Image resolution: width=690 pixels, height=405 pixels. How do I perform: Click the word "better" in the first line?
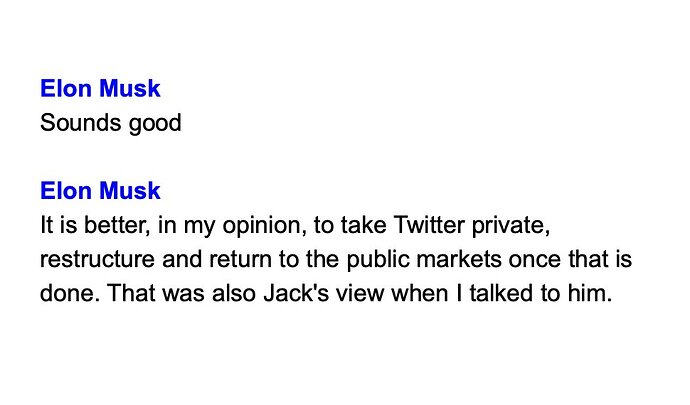click(116, 225)
